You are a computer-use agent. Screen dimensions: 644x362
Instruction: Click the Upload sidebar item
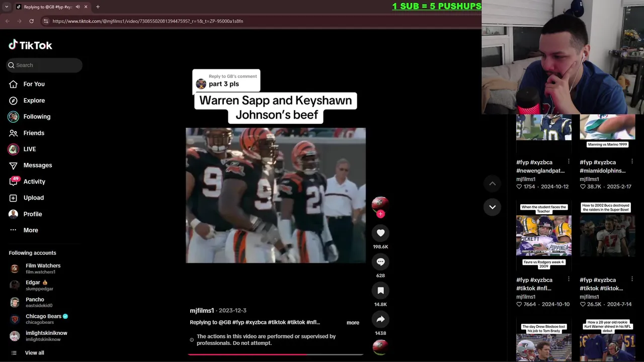[x=33, y=198]
